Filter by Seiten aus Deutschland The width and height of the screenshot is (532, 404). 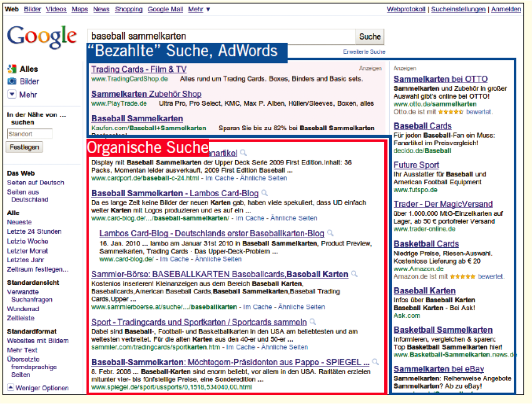28,196
